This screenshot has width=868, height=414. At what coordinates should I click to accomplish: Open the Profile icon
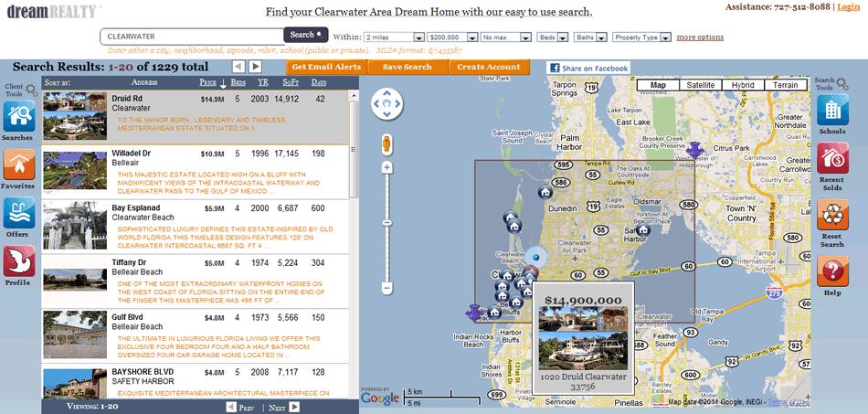click(x=19, y=261)
